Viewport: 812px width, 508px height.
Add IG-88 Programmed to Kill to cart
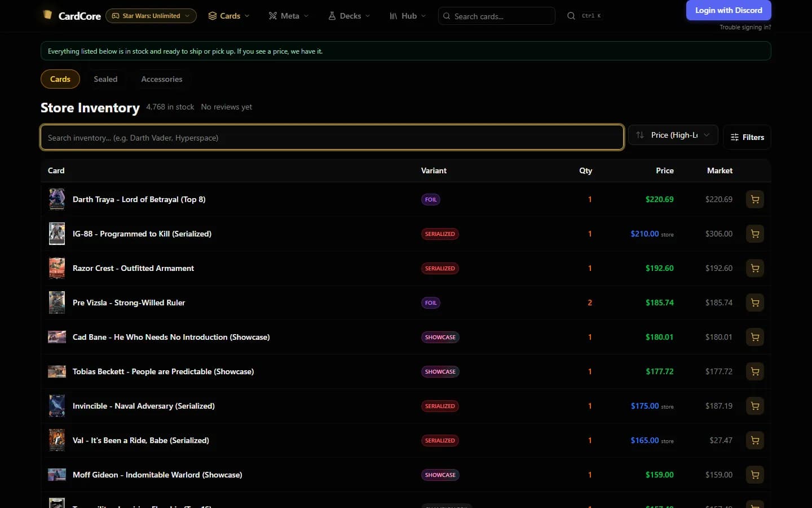(755, 234)
